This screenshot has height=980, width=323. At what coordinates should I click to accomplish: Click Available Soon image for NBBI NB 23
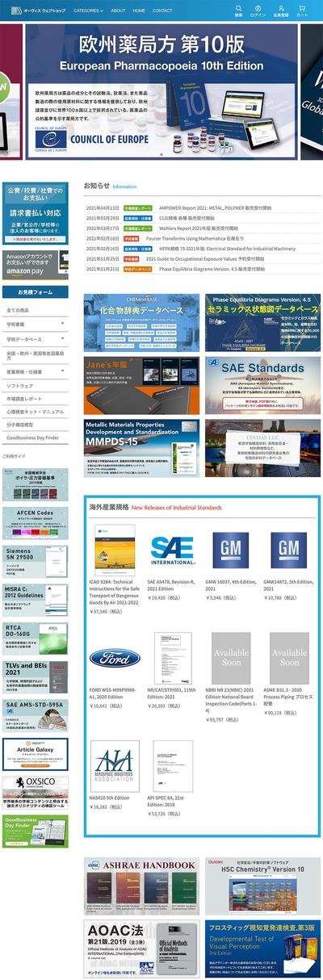[x=230, y=658]
